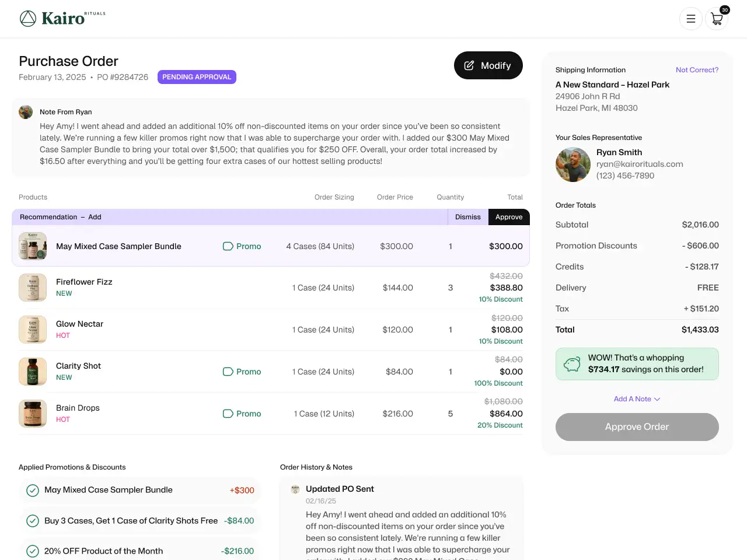Click the Promo tag icon for Brain Drops

(228, 414)
